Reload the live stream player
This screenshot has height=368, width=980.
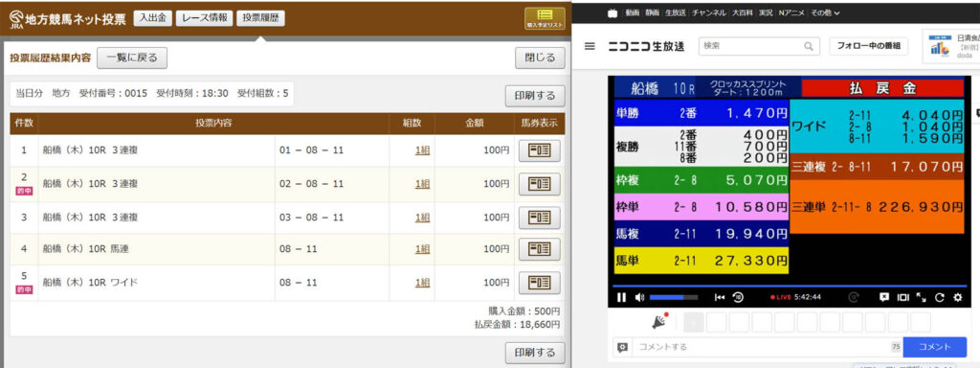pyautogui.click(x=939, y=297)
